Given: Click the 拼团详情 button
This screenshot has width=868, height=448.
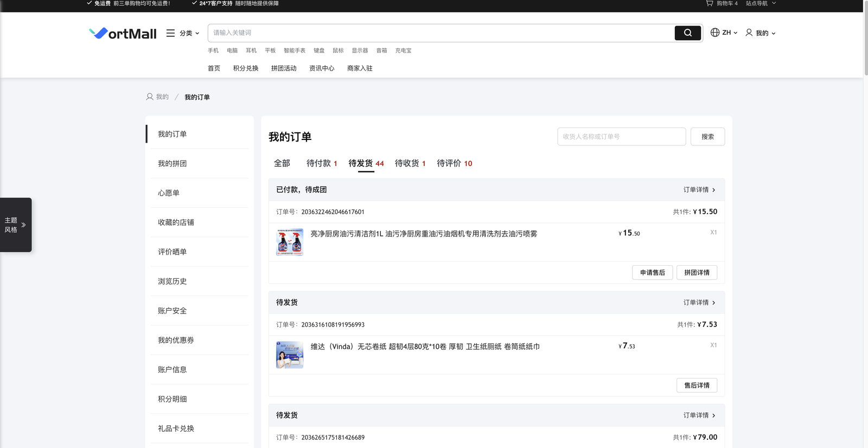Looking at the screenshot, I should (x=697, y=273).
